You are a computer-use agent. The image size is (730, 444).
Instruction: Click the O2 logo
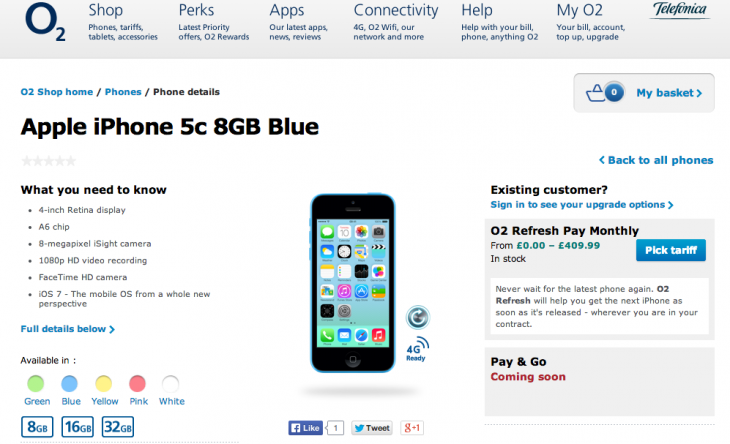pos(45,21)
